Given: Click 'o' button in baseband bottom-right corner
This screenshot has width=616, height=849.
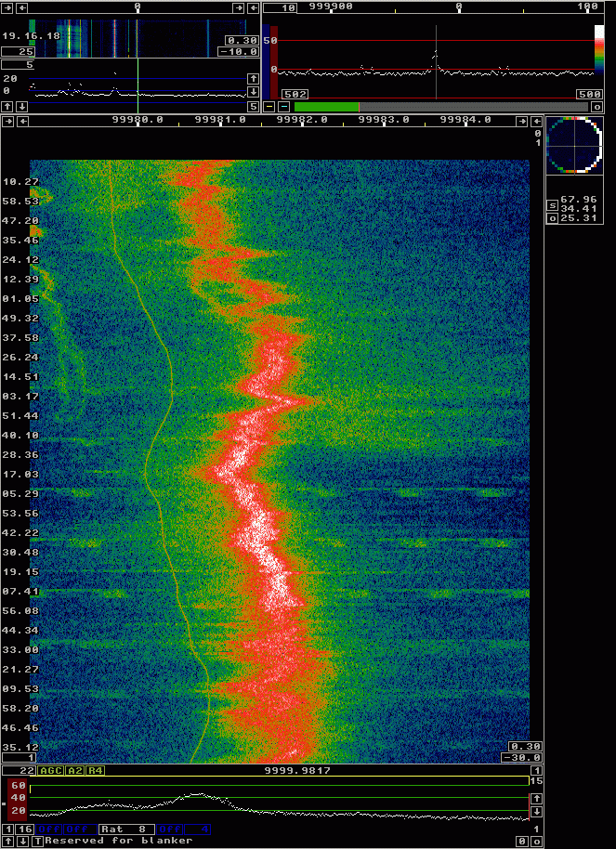Looking at the screenshot, I should 536,842.
